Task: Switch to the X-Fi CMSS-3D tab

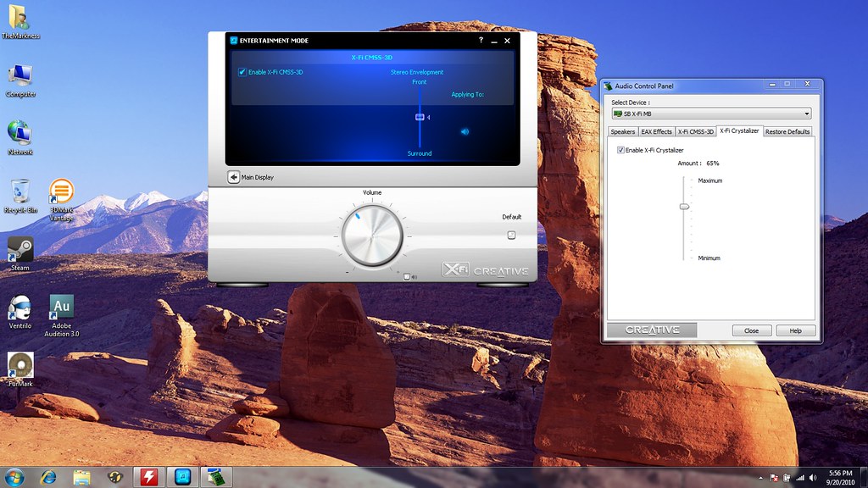Action: point(696,131)
